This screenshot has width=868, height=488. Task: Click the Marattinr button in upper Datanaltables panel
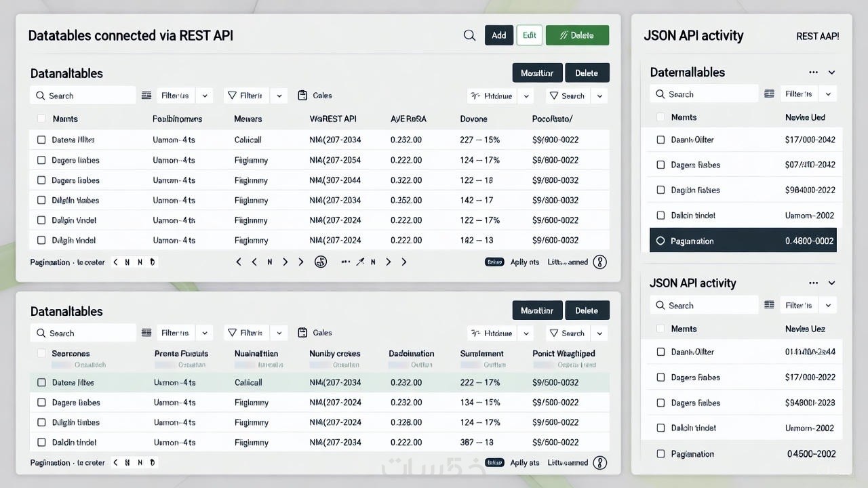(537, 73)
